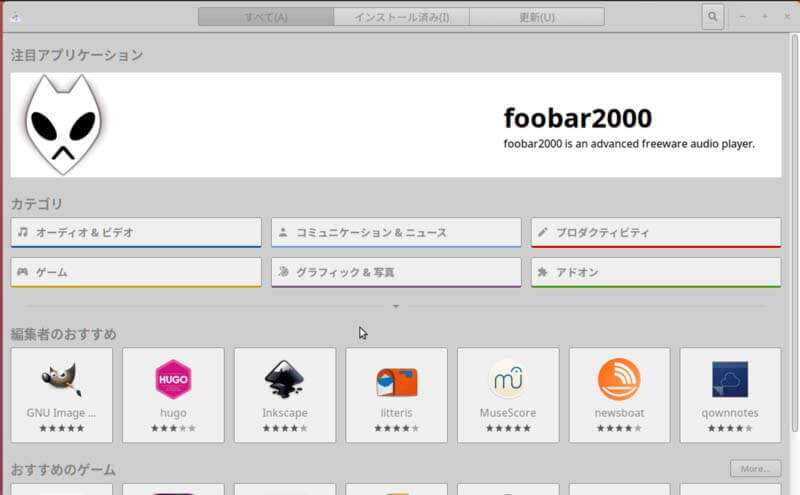Screen dimensions: 800x495
Task: Open オーディオ & ビデオ category
Action: [x=136, y=232]
